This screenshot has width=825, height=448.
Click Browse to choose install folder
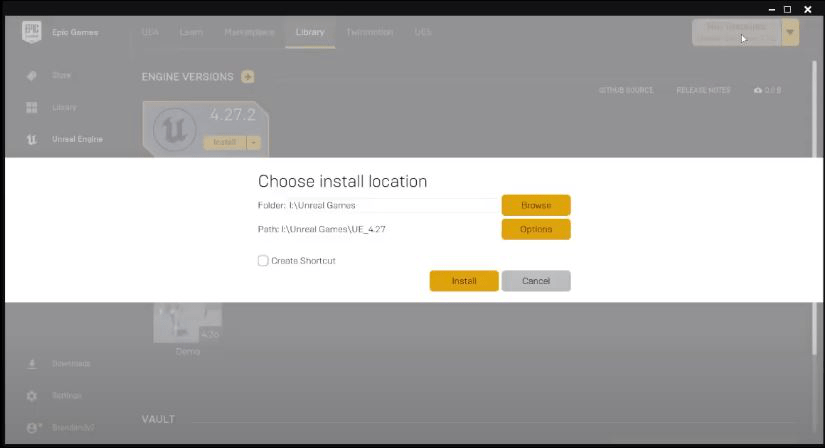[536, 205]
